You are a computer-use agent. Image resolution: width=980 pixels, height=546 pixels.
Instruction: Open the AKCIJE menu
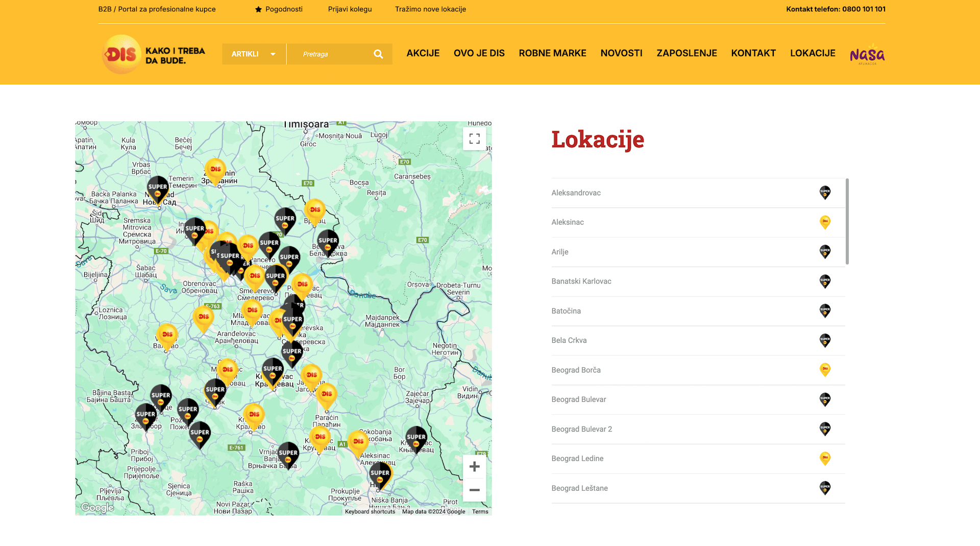pyautogui.click(x=423, y=53)
